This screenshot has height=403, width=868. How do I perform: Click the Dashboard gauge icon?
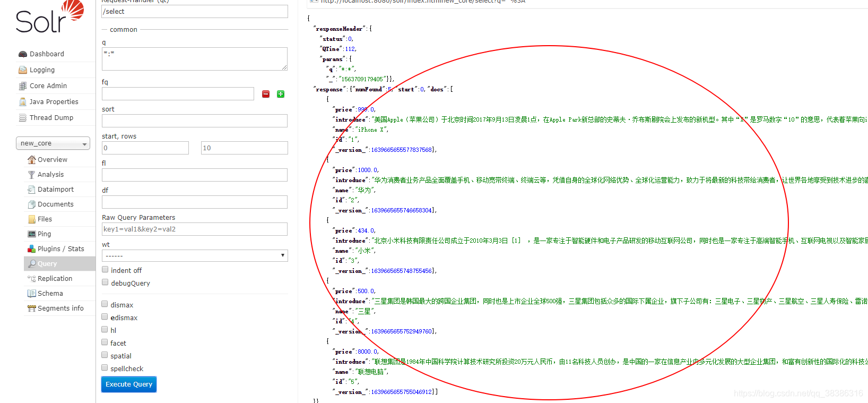pos(23,54)
